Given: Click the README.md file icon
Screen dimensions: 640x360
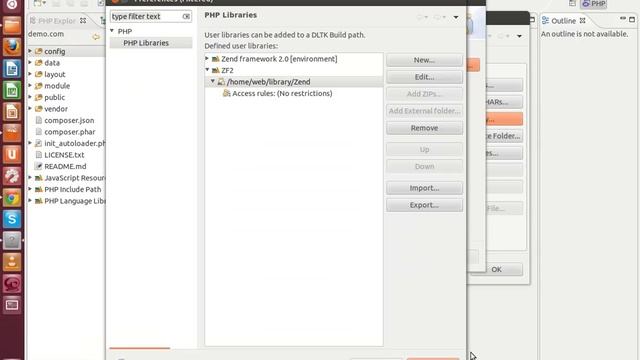Looking at the screenshot, I should [39, 166].
